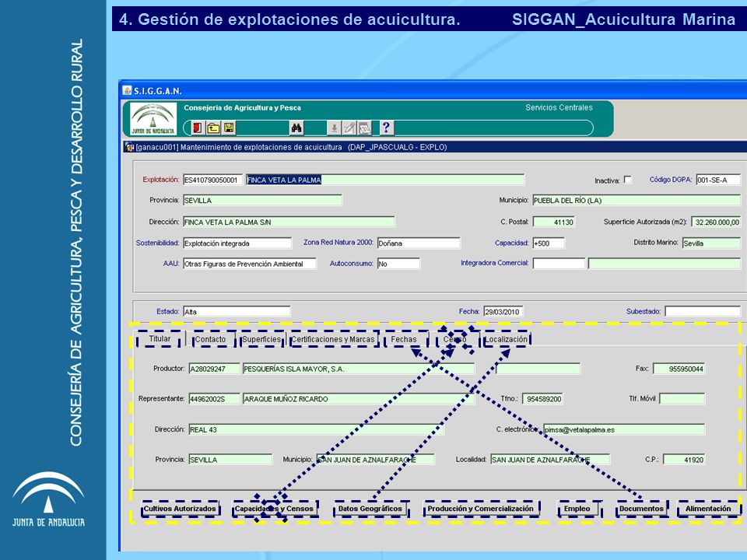
Task: Open the Estado combo box showing Alta
Action: tap(237, 312)
